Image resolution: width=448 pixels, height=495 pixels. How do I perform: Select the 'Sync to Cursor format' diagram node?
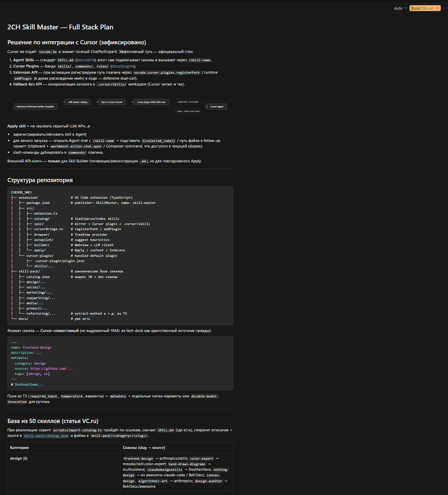[111, 102]
